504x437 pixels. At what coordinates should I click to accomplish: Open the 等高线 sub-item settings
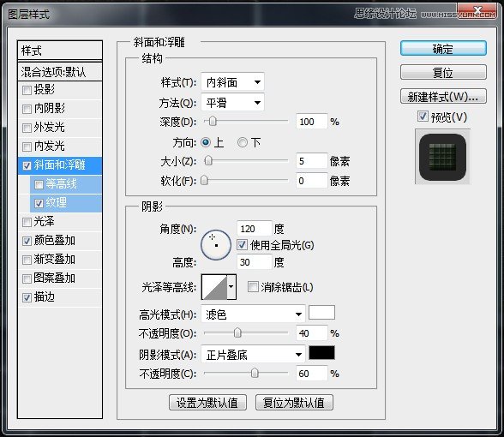(x=62, y=183)
